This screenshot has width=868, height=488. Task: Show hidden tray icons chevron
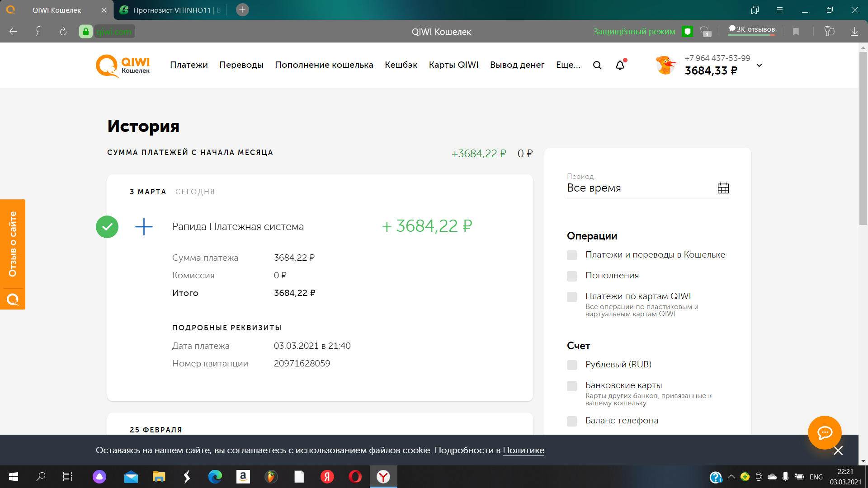[731, 477]
